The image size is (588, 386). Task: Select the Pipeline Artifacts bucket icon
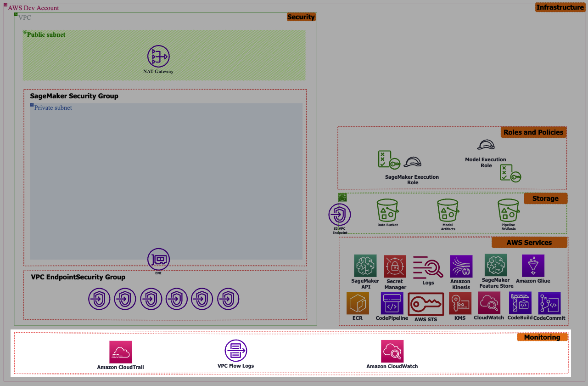click(508, 210)
